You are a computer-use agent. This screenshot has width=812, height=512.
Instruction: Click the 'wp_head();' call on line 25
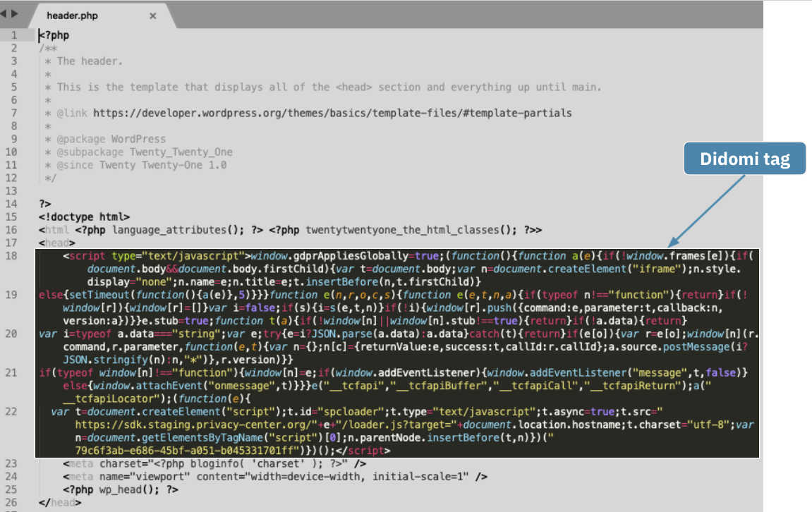(x=130, y=489)
